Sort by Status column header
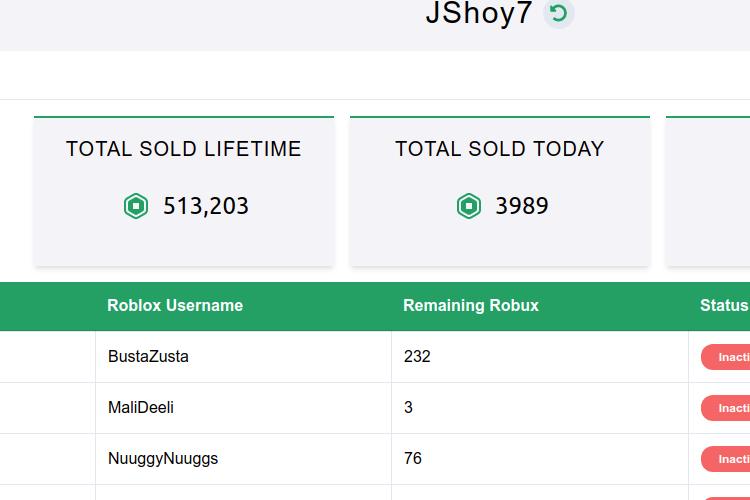This screenshot has height=500, width=750. tap(724, 305)
